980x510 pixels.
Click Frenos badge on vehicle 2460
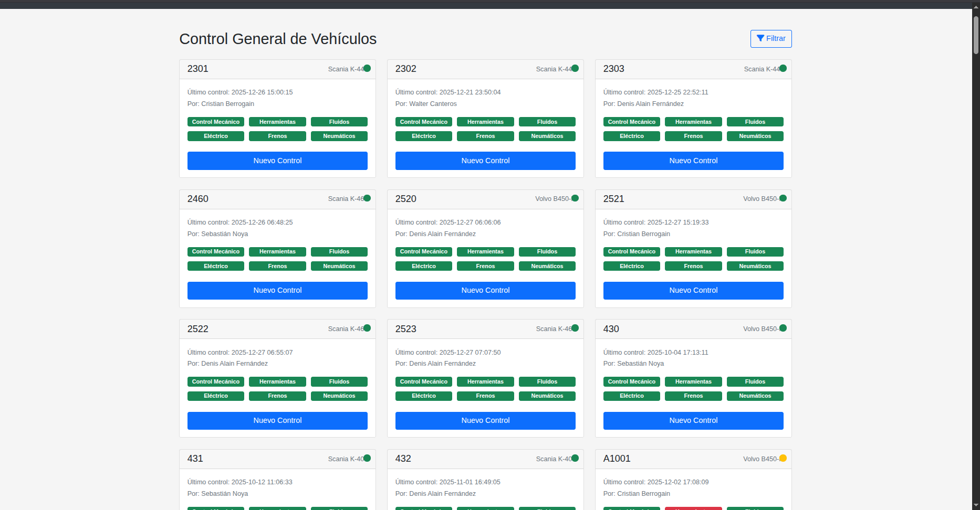point(277,267)
